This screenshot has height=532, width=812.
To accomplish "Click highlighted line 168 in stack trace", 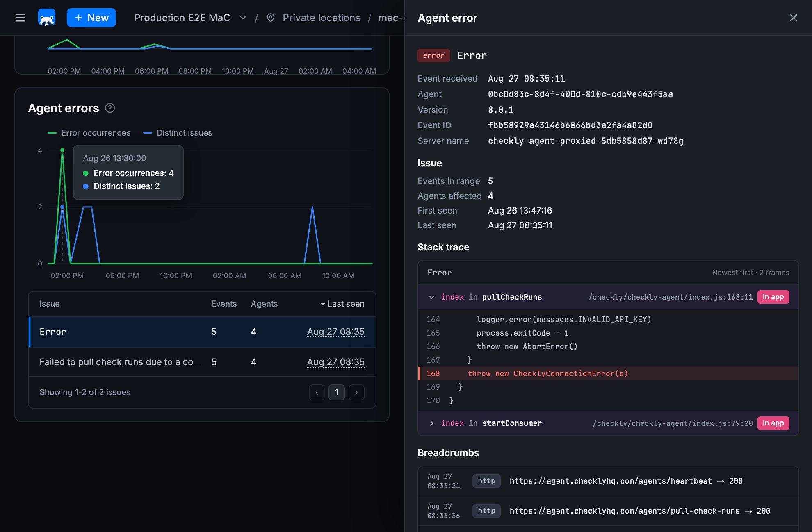I will [x=609, y=373].
